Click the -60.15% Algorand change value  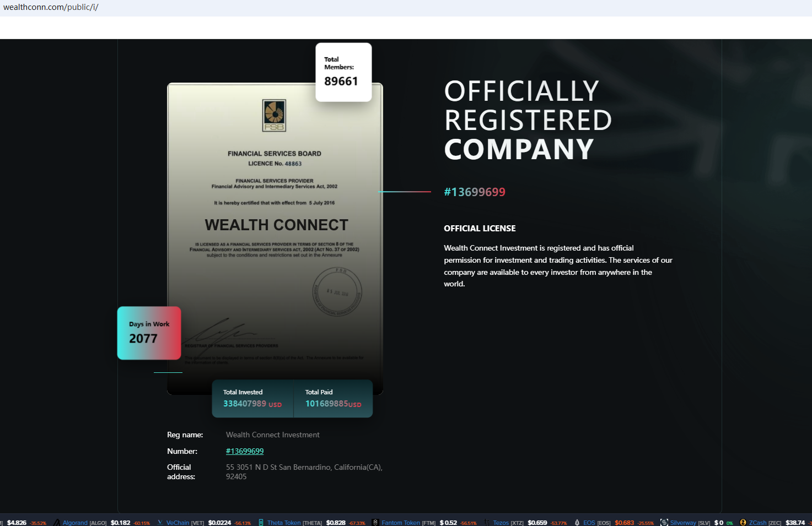tap(142, 523)
